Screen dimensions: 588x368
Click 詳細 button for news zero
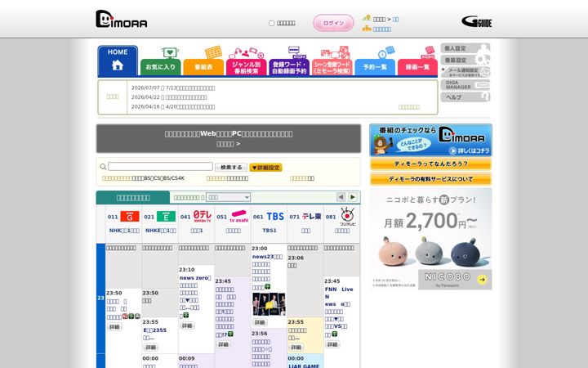(187, 325)
